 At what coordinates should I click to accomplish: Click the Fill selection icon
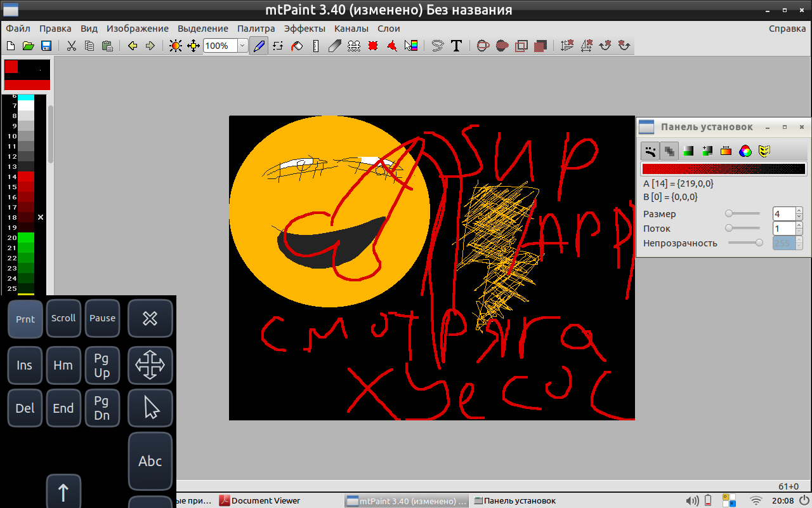(x=540, y=46)
